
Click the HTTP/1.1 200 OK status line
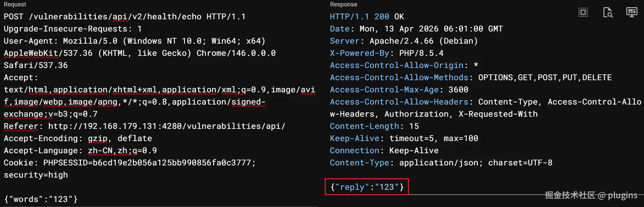(x=367, y=17)
